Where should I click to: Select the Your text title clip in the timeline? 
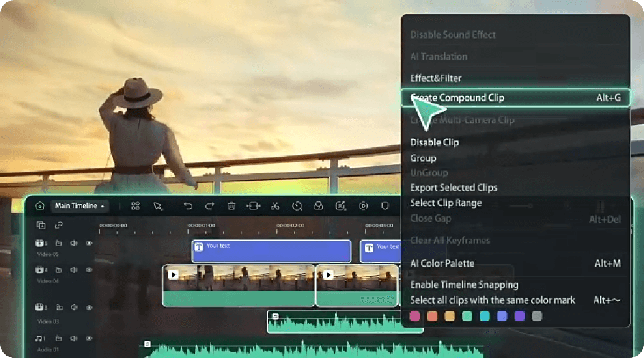coord(271,250)
